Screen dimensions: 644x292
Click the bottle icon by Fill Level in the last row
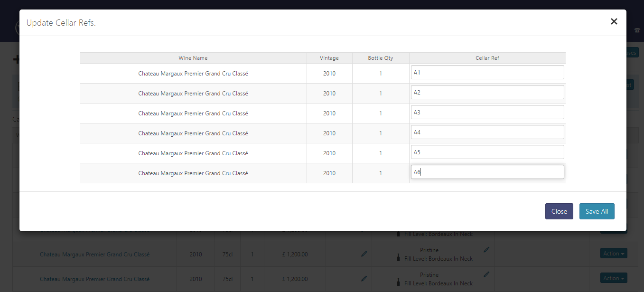pyautogui.click(x=399, y=283)
